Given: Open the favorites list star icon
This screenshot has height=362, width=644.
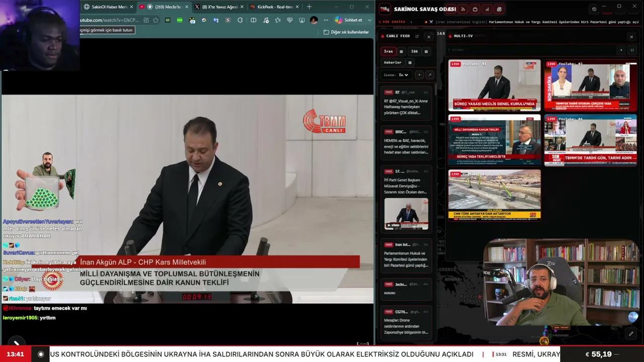Looking at the screenshot, I should [x=278, y=20].
